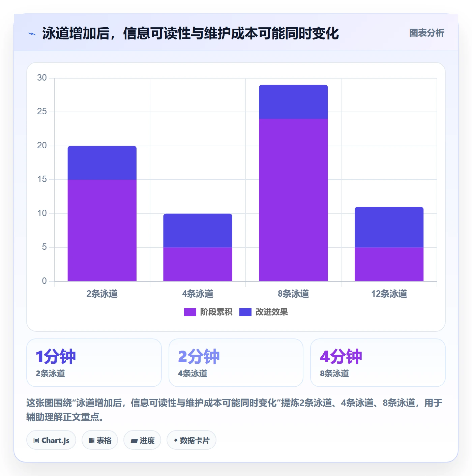This screenshot has width=472, height=476.
Task: Click the blue segment of the 12条泳道 bar
Action: point(389,227)
